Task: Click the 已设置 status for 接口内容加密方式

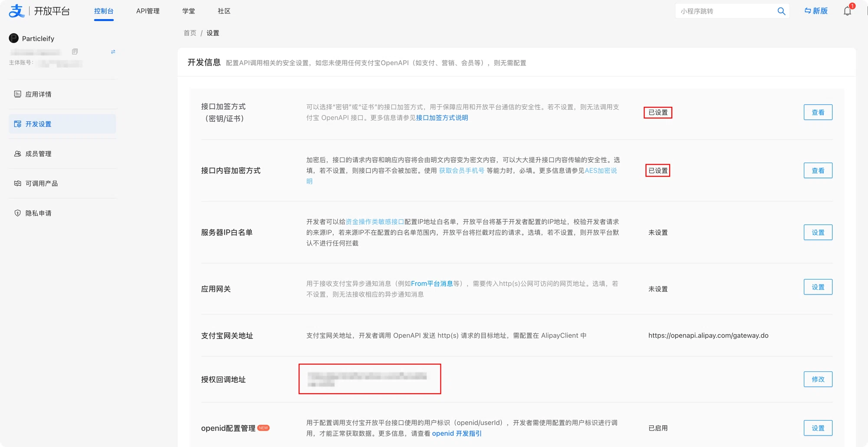Action: (658, 171)
